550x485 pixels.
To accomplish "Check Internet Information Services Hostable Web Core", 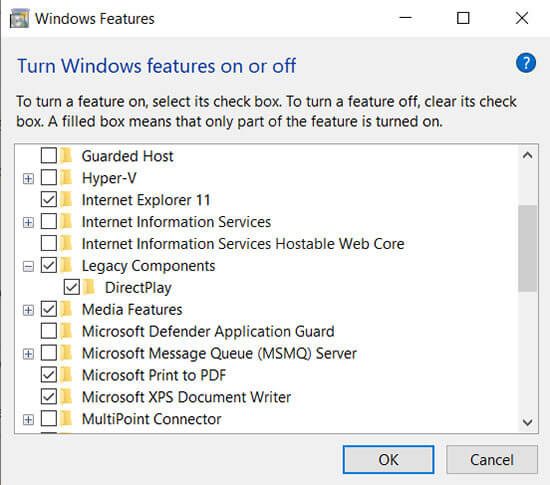I will tap(49, 243).
